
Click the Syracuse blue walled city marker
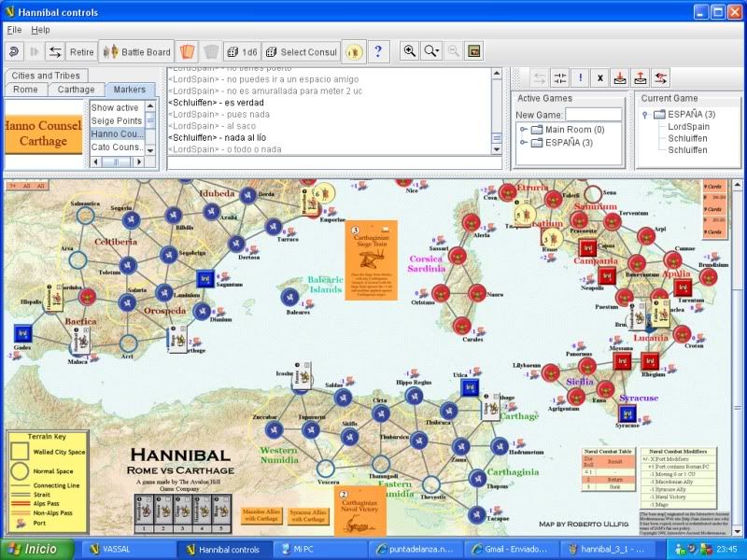point(627,413)
